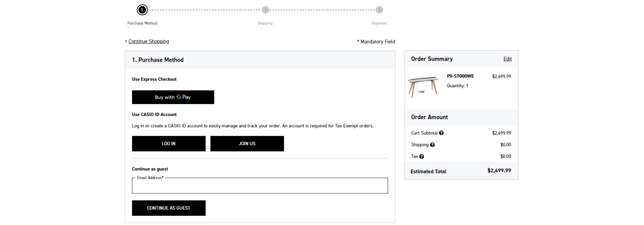Click the 1. Purchase Method section header
Image resolution: width=644 pixels, height=225 pixels.
coord(158,60)
